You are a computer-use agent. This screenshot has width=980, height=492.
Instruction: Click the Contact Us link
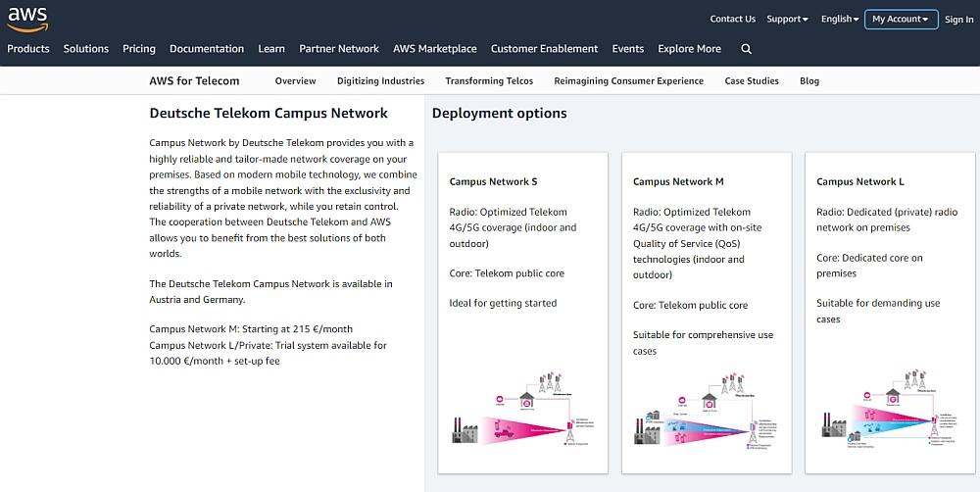coord(732,20)
